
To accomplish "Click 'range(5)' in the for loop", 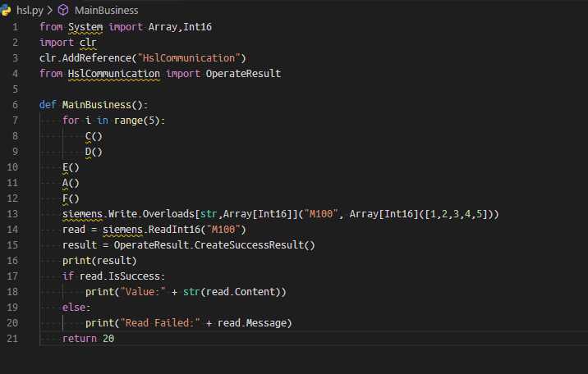I will pyautogui.click(x=137, y=121).
